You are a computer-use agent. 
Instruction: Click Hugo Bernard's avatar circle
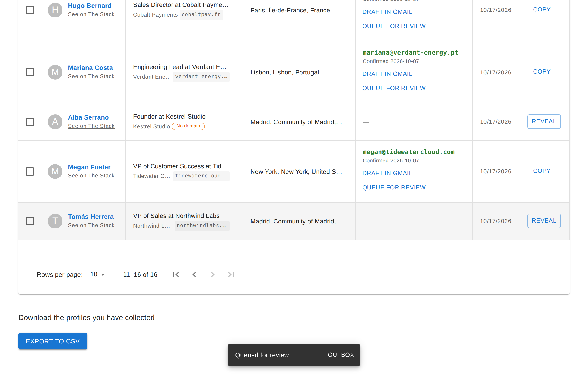pyautogui.click(x=55, y=10)
